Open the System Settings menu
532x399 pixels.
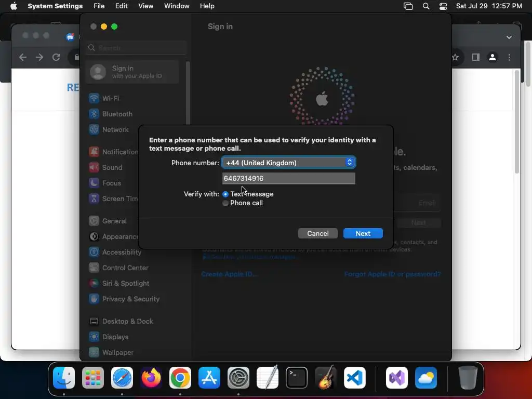(55, 6)
